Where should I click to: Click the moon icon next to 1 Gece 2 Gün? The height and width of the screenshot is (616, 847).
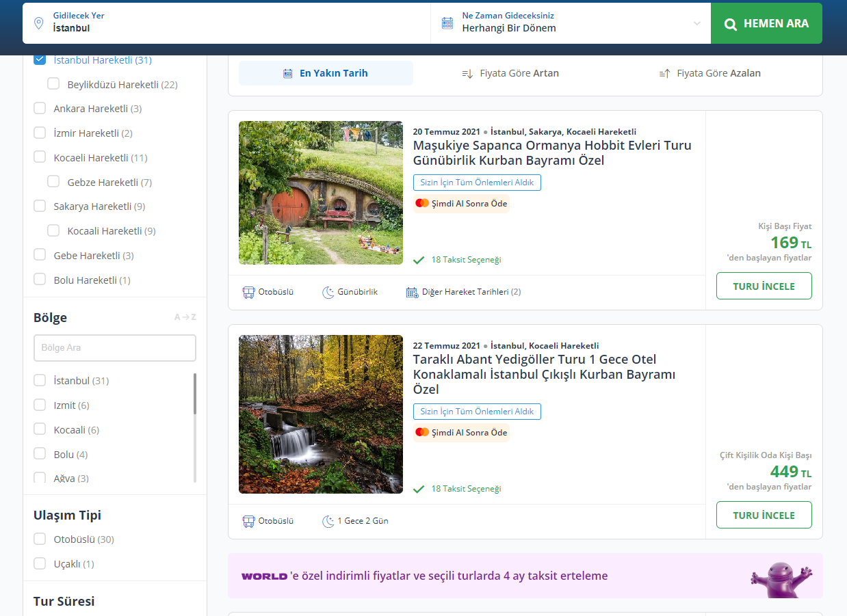[x=328, y=521]
